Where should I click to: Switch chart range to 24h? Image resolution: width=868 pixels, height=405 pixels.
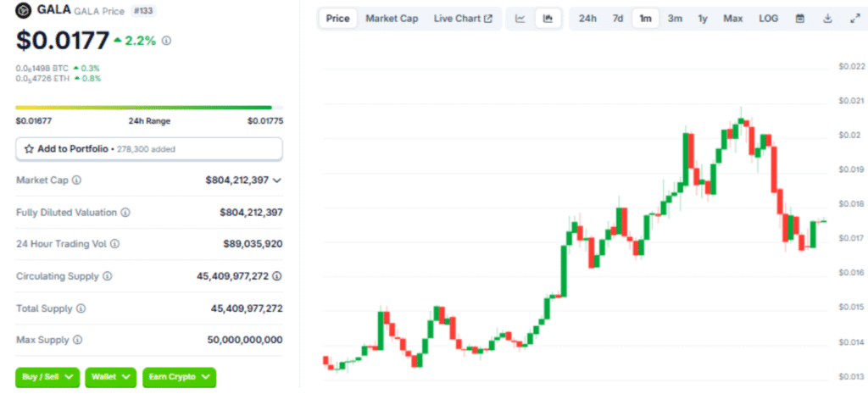pyautogui.click(x=587, y=19)
